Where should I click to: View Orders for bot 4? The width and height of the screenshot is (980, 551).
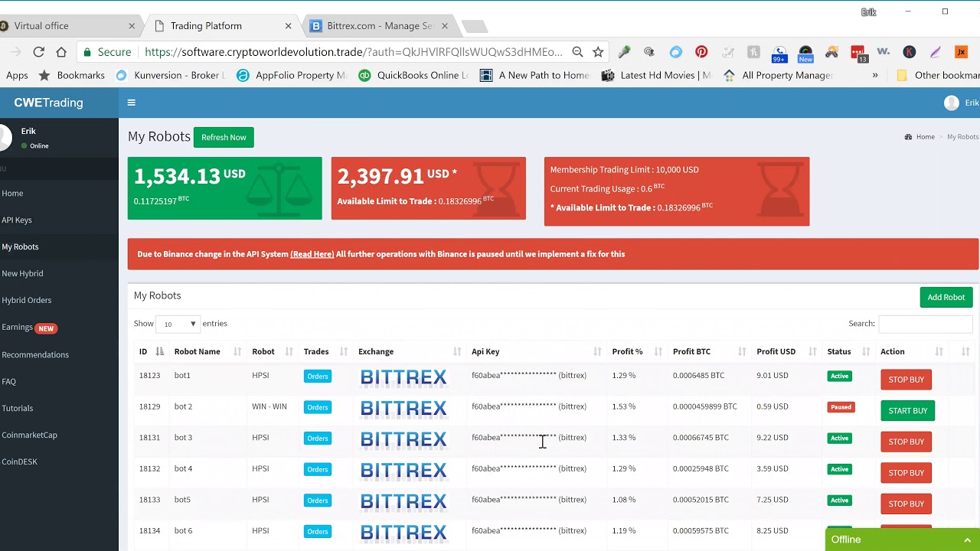click(317, 469)
